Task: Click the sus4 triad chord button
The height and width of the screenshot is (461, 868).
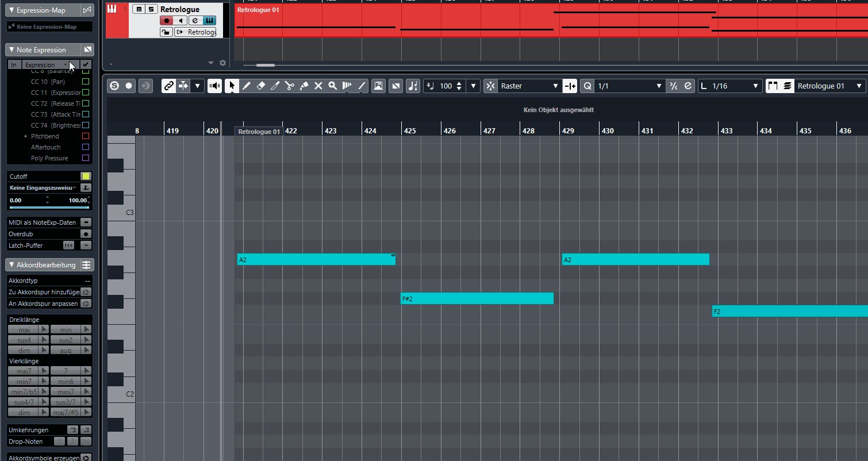Action: click(24, 340)
